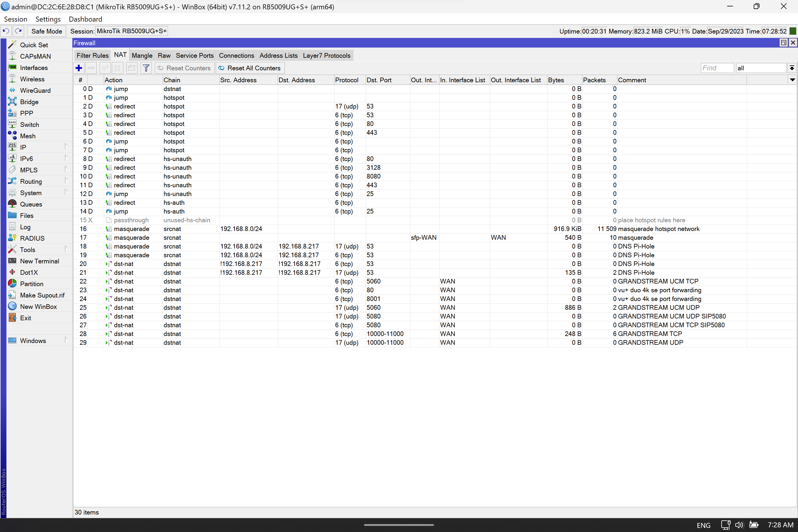Open WireGuard from the sidebar
Image resolution: width=798 pixels, height=532 pixels.
[x=35, y=90]
